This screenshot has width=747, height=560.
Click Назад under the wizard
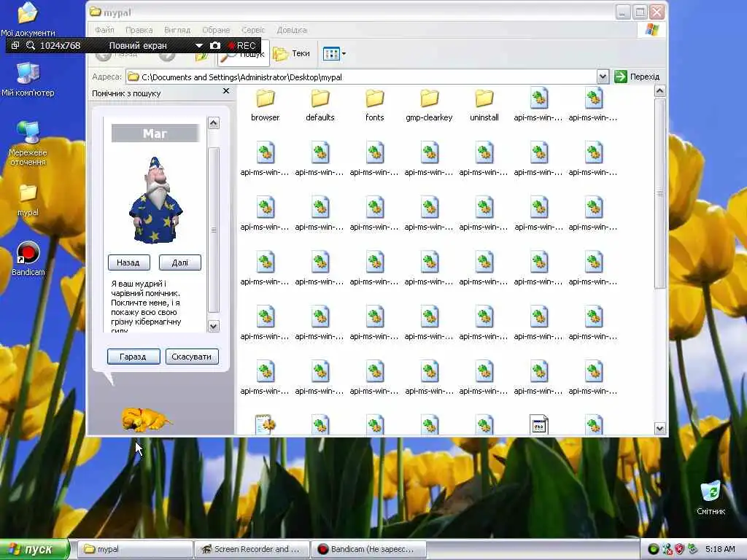pyautogui.click(x=128, y=262)
